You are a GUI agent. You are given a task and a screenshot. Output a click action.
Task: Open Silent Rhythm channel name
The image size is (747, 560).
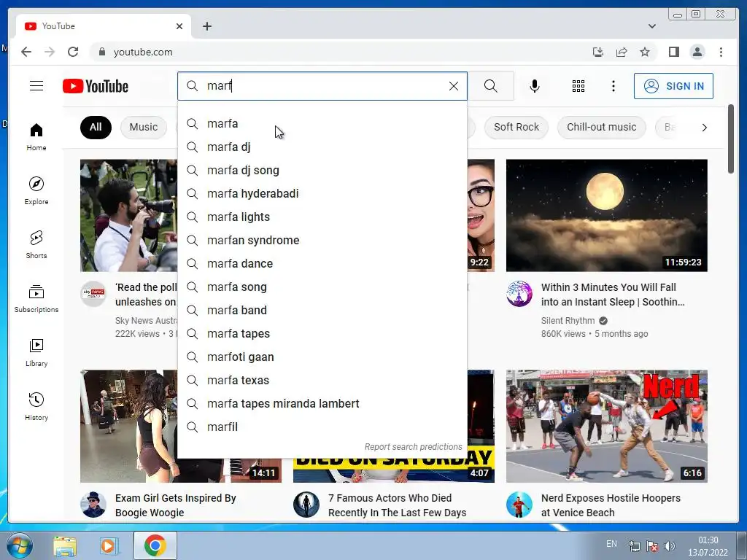(568, 321)
